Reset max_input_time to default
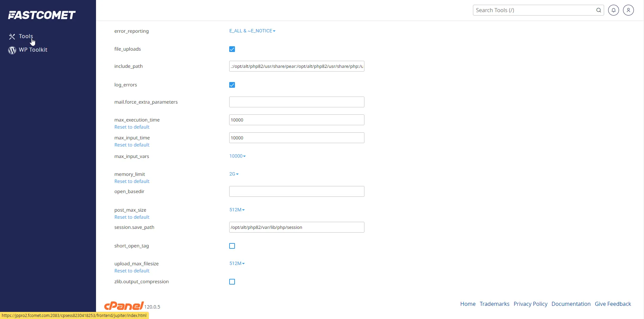The width and height of the screenshot is (644, 319). tap(132, 145)
